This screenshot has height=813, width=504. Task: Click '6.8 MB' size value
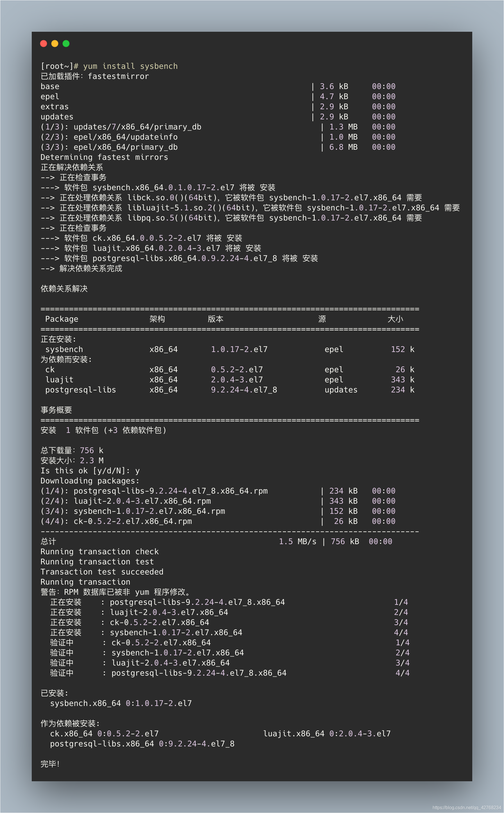coord(343,147)
